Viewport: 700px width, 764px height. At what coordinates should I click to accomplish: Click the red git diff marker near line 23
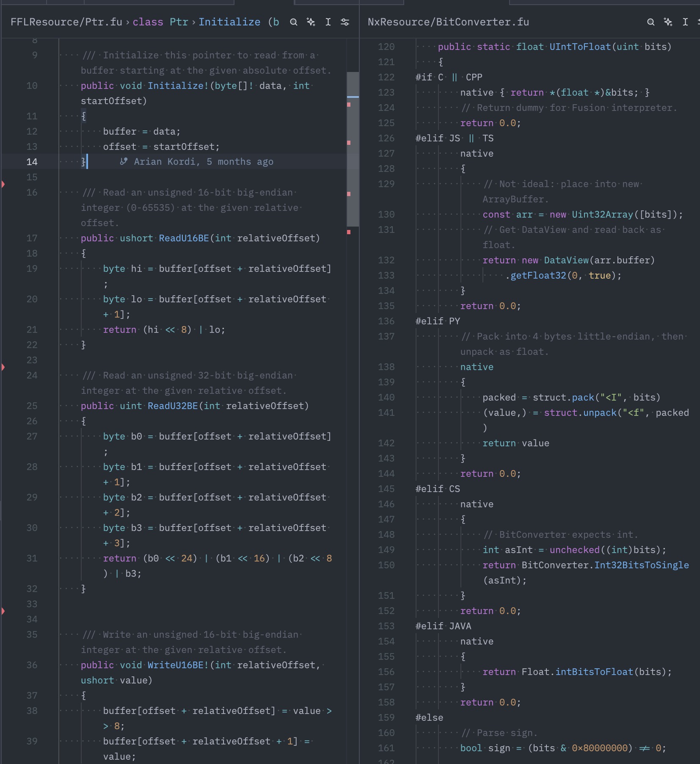[3, 367]
